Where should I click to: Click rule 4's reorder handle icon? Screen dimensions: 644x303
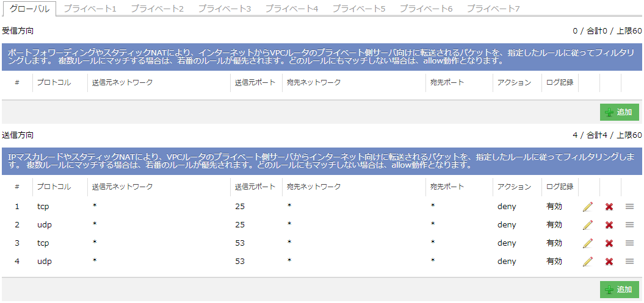(630, 262)
